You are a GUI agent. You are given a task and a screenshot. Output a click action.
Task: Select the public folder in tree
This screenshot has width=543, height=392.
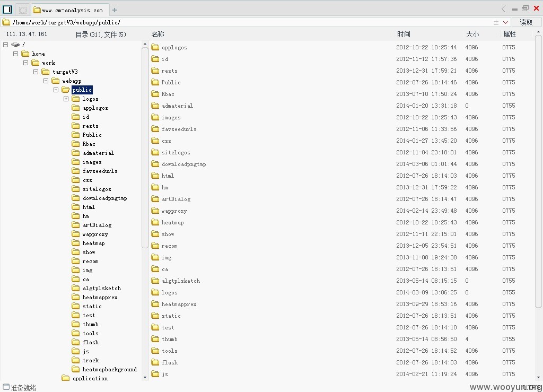[x=82, y=90]
